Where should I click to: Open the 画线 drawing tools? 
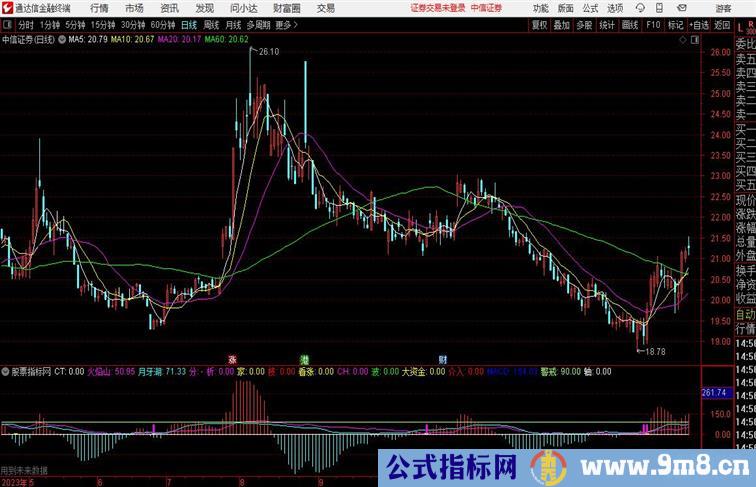point(630,24)
